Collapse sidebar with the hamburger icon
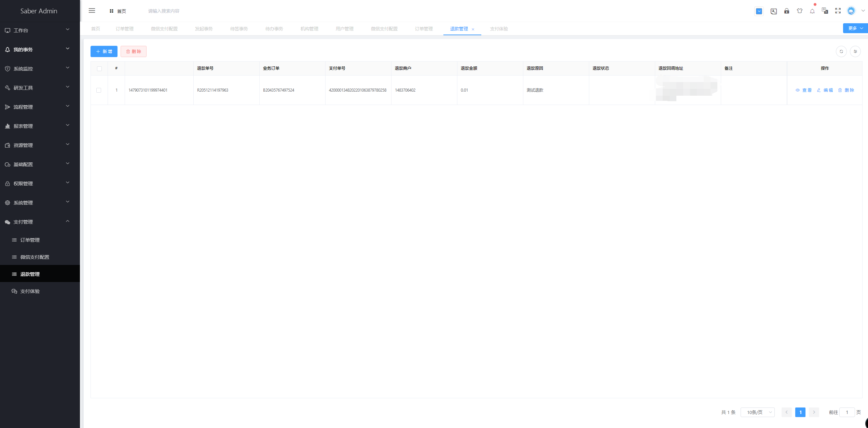This screenshot has height=428, width=868. tap(92, 11)
